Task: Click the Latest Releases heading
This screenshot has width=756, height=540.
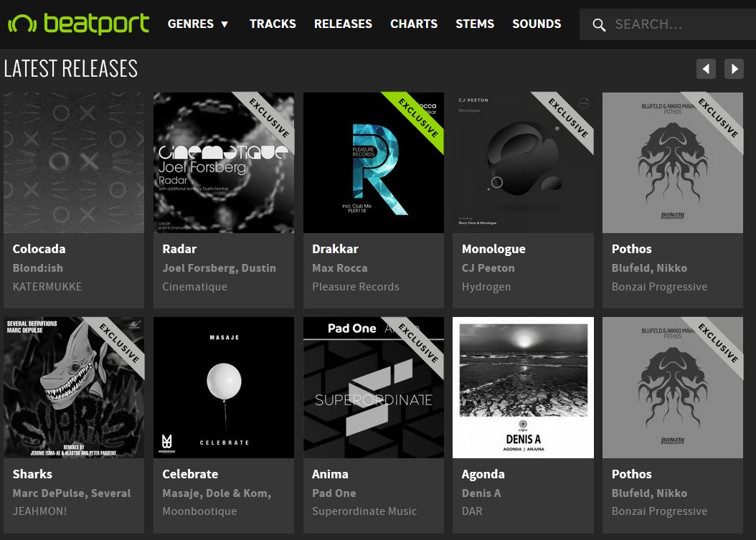Action: point(71,68)
